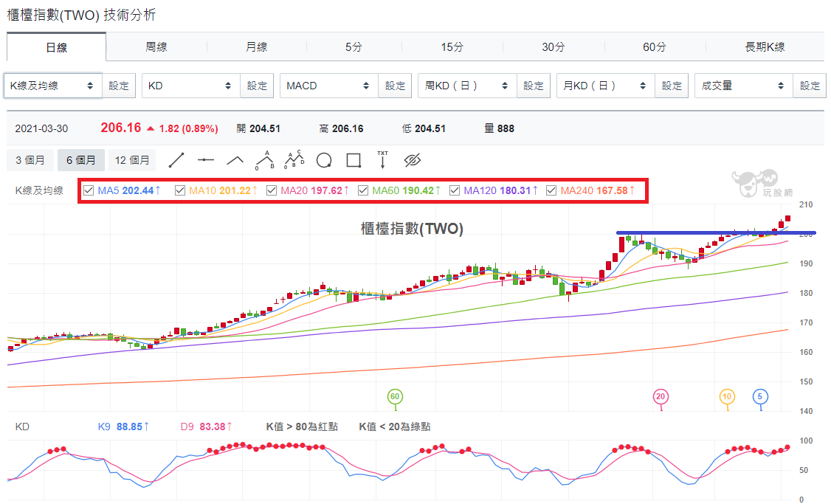
Task: Click the 12 個月 range button
Action: [x=132, y=160]
